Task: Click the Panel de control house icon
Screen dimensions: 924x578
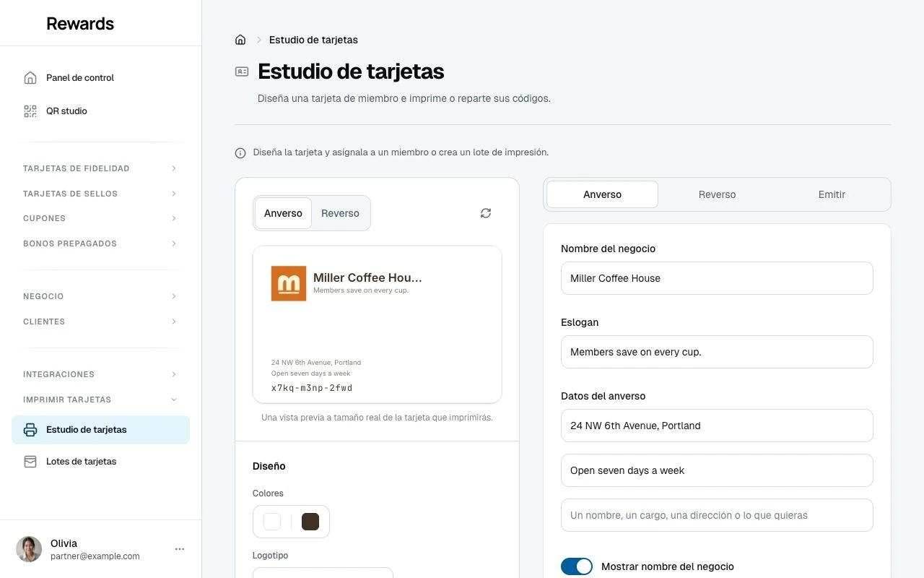Action: 30,78
